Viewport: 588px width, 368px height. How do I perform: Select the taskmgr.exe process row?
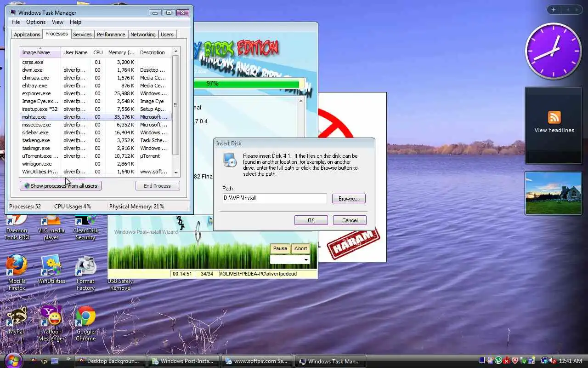(96, 148)
